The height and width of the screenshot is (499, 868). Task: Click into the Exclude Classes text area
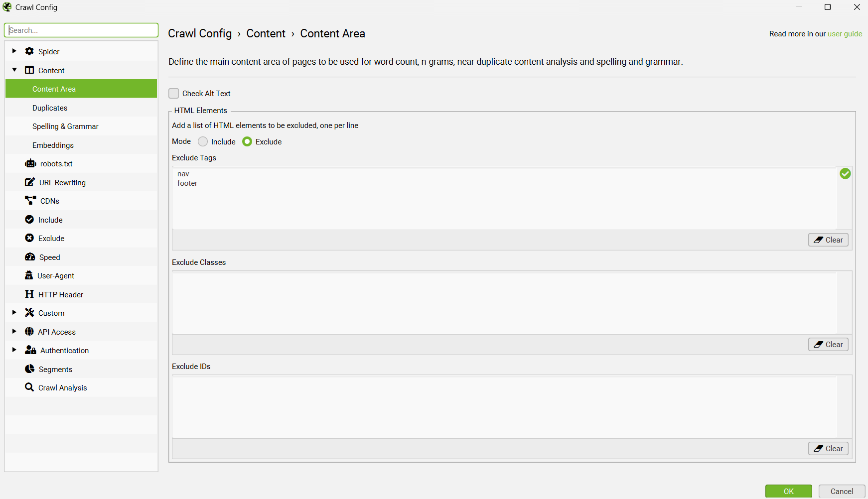504,303
